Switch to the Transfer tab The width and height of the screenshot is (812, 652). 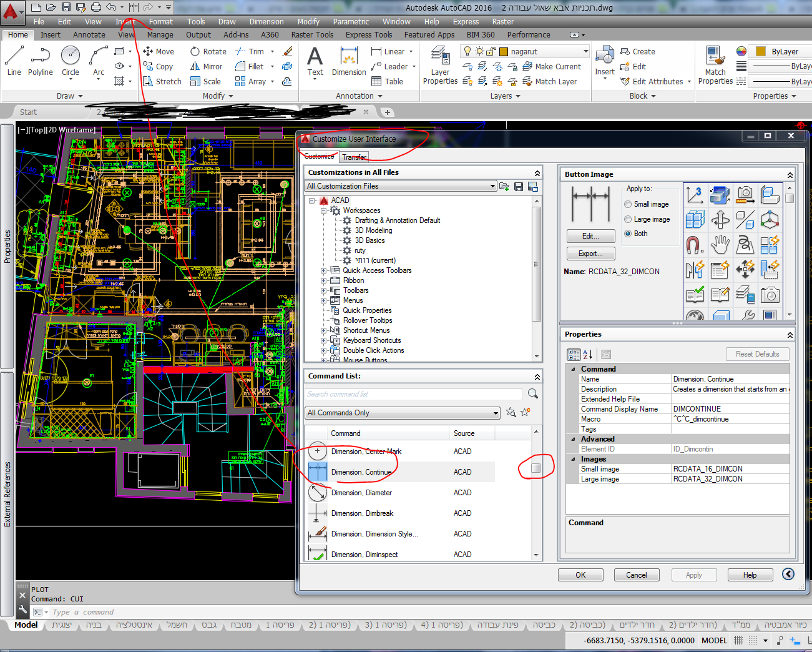pyautogui.click(x=354, y=157)
